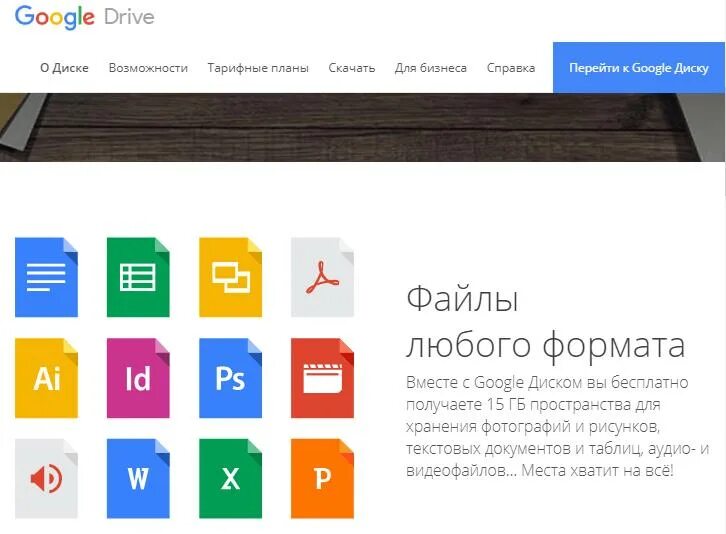Select the Ai Illustrator file icon

click(46, 378)
